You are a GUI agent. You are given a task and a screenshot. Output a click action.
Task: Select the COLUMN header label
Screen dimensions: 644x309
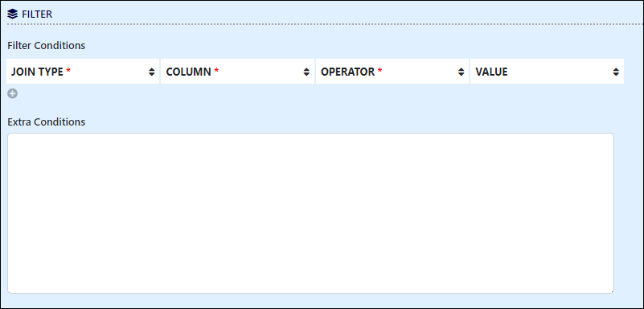tap(188, 72)
